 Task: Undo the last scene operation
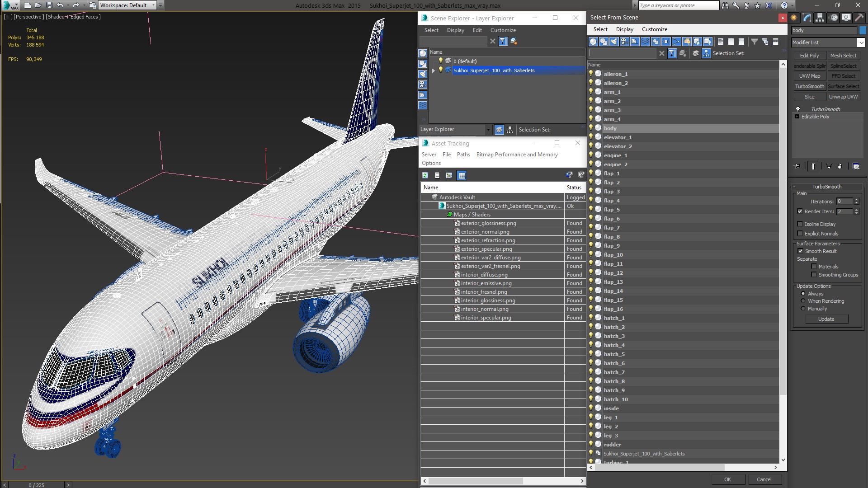click(x=60, y=5)
